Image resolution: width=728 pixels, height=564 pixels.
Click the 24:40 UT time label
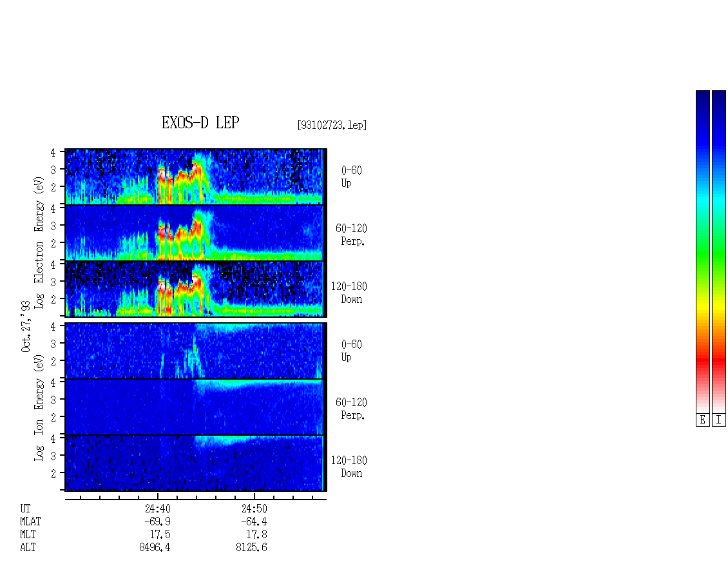(157, 509)
